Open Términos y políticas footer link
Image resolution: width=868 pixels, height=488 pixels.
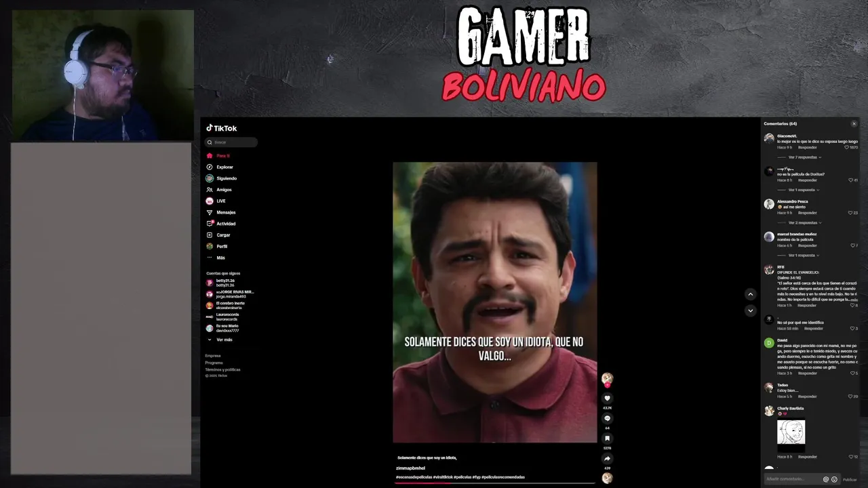(x=222, y=369)
